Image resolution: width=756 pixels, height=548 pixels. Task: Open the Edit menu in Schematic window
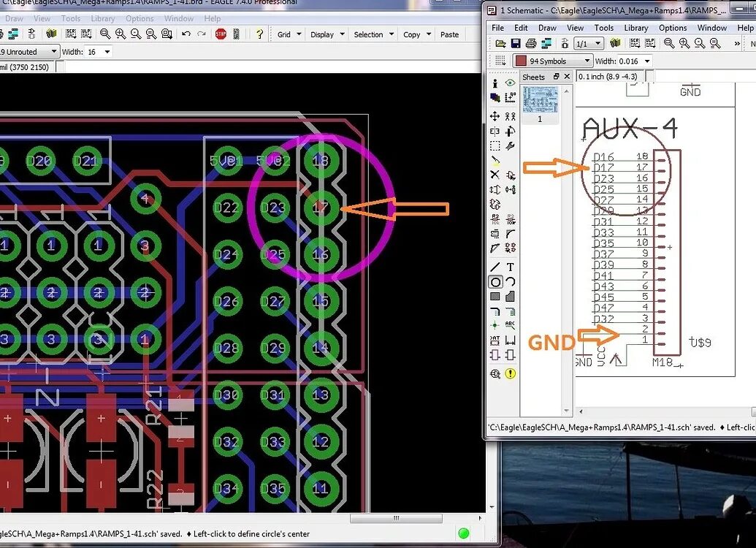point(521,28)
